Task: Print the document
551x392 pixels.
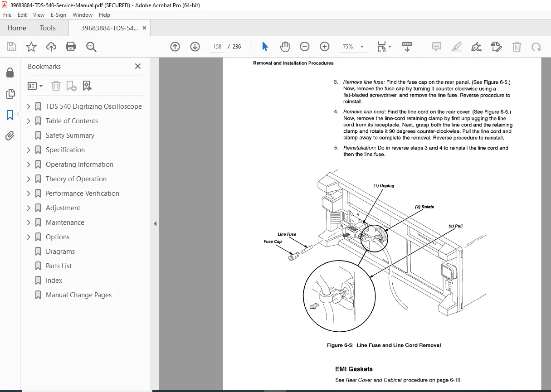Action: pos(71,47)
